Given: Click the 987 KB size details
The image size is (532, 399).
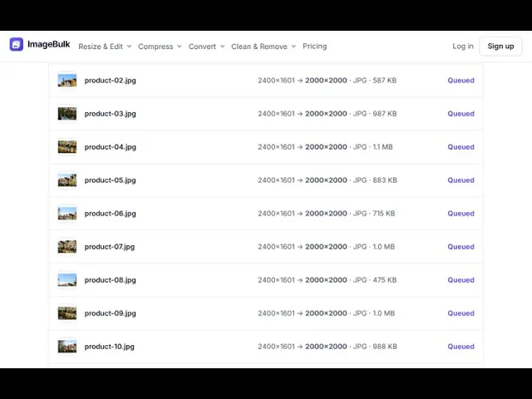Looking at the screenshot, I should pos(327,114).
